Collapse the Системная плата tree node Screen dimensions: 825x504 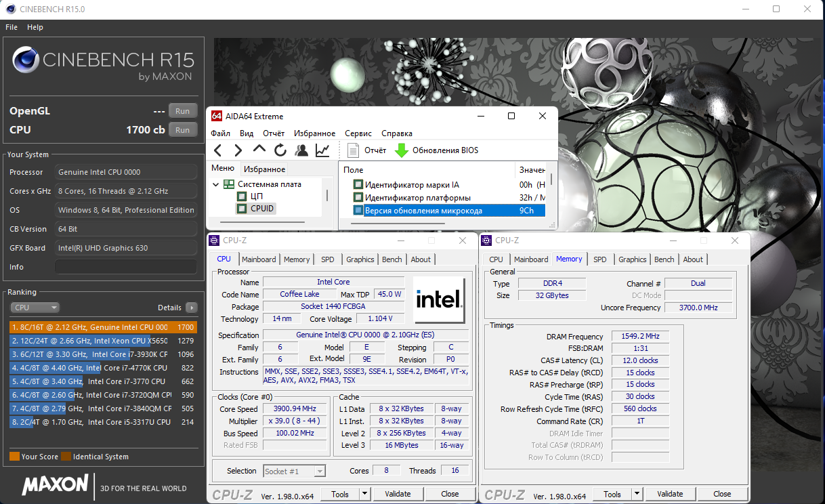click(x=215, y=184)
